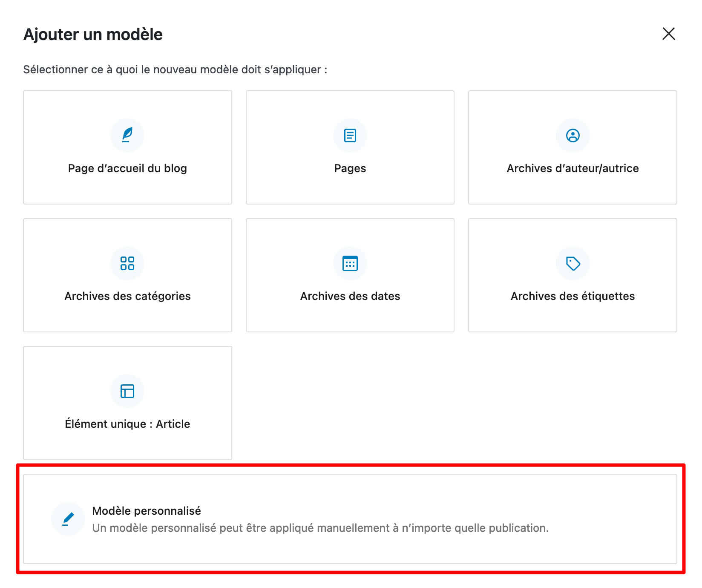Select the "Archives des étiquettes" label
Image resolution: width=702 pixels, height=588 pixels.
(x=573, y=296)
